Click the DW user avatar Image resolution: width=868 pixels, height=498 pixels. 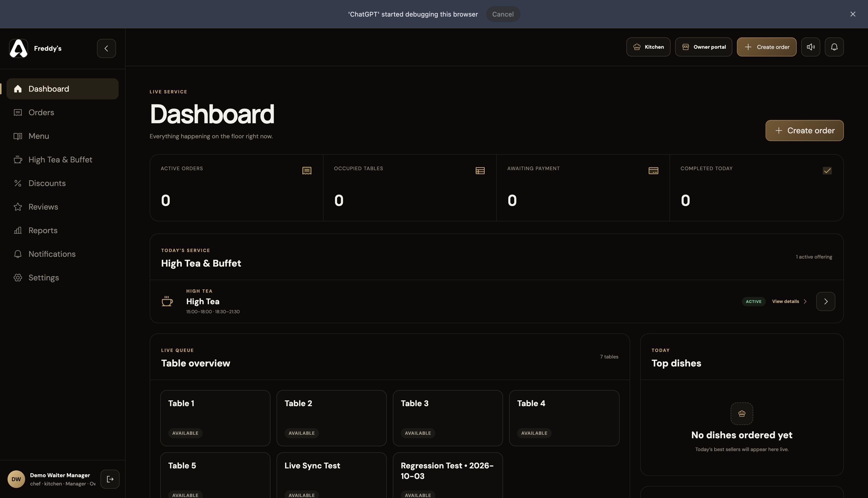[x=16, y=479]
